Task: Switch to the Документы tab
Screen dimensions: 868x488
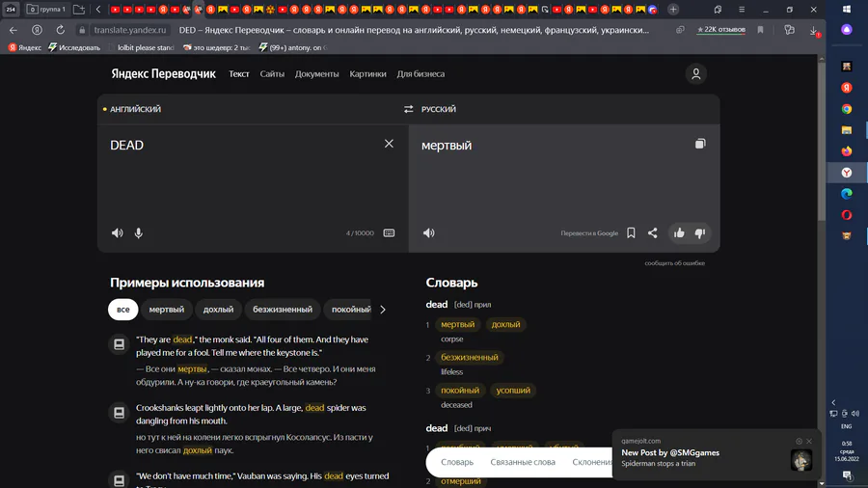Action: (316, 73)
